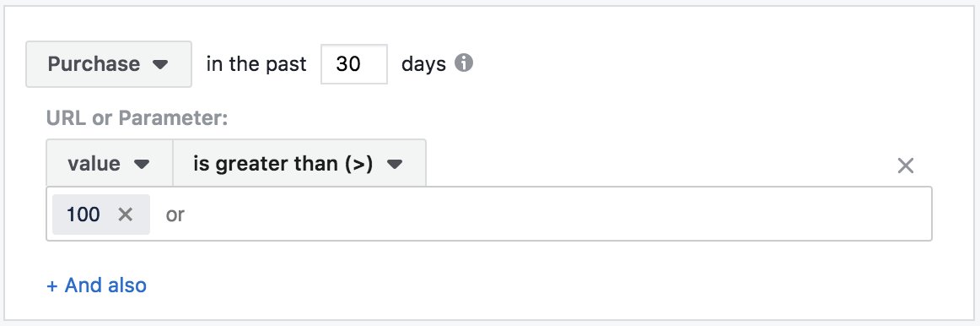Click the word Purchase in event button
Screen dimensions: 980x326
(x=94, y=64)
